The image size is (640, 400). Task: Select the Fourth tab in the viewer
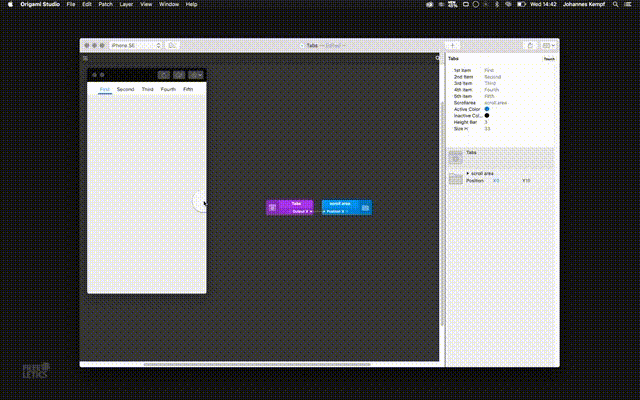(x=168, y=89)
